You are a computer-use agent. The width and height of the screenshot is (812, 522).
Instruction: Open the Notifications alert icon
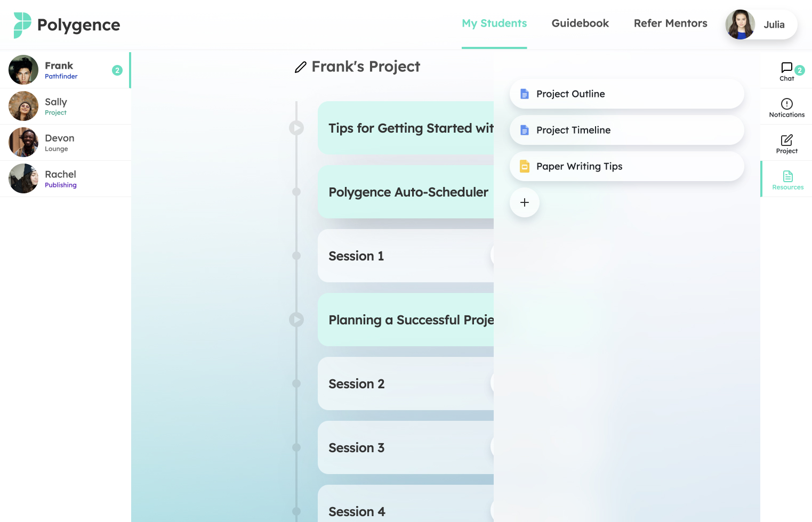786,104
